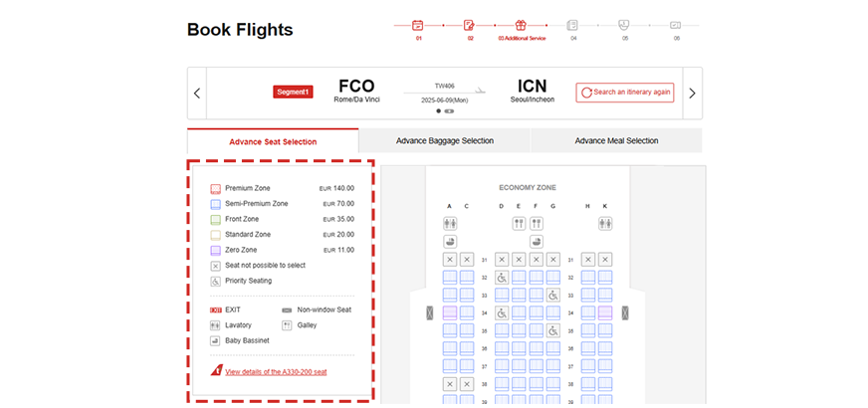Image resolution: width=868 pixels, height=408 pixels.
Task: Go to next flight segment arrow
Action: 692,94
